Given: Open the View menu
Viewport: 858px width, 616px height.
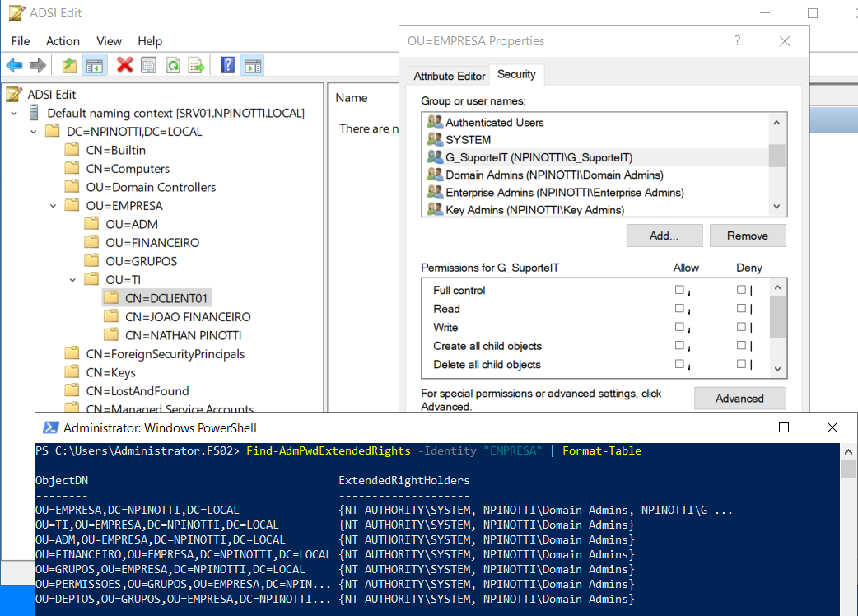Looking at the screenshot, I should click(109, 41).
